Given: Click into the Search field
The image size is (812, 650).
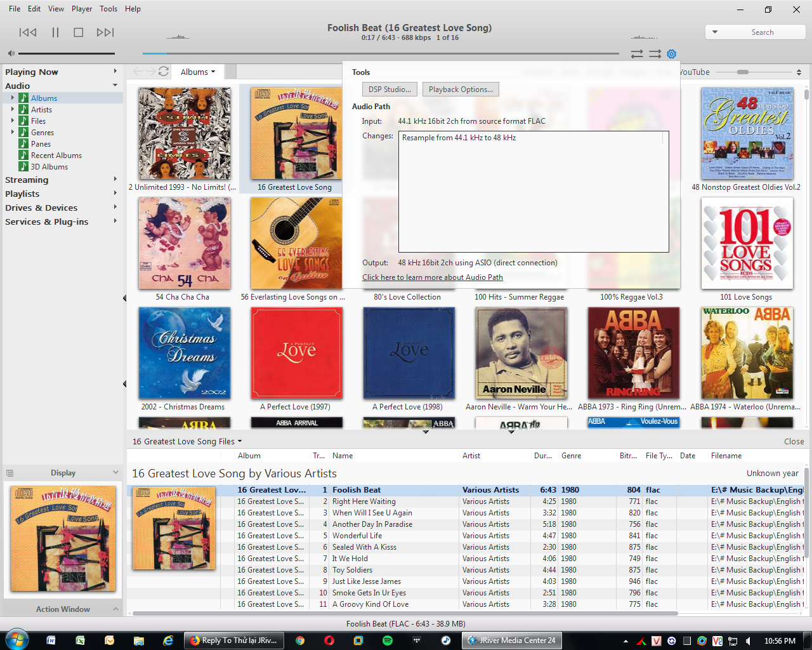Looking at the screenshot, I should [x=762, y=32].
